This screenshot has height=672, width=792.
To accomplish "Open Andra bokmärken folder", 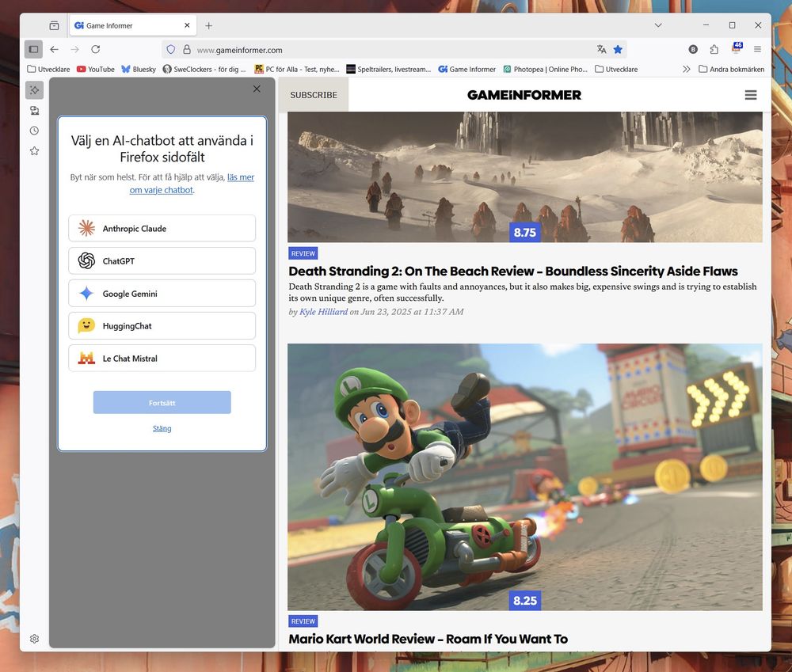I will click(731, 69).
